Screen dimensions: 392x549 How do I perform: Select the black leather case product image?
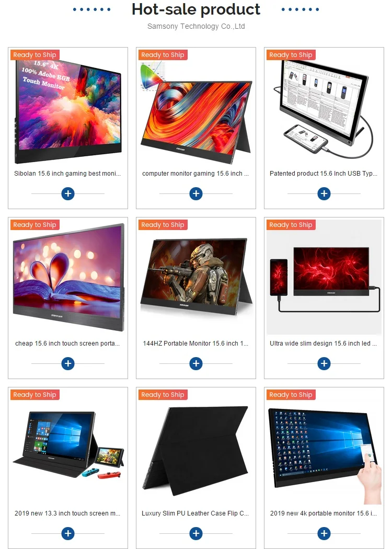[196, 447]
